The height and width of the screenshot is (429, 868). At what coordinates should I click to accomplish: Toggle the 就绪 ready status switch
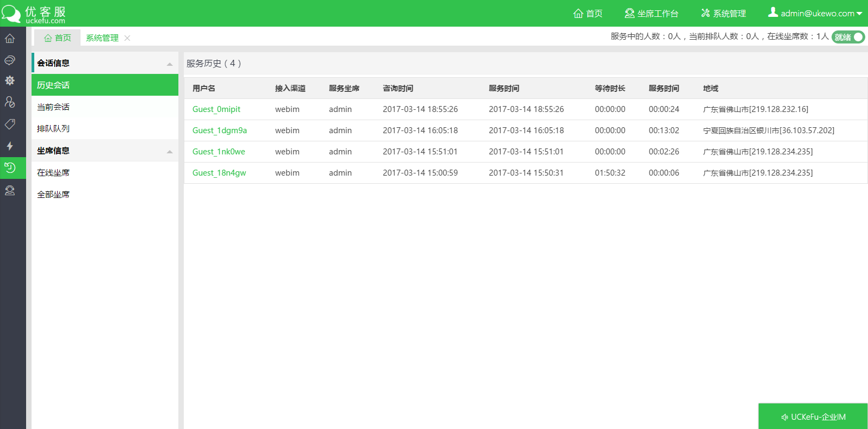point(848,37)
